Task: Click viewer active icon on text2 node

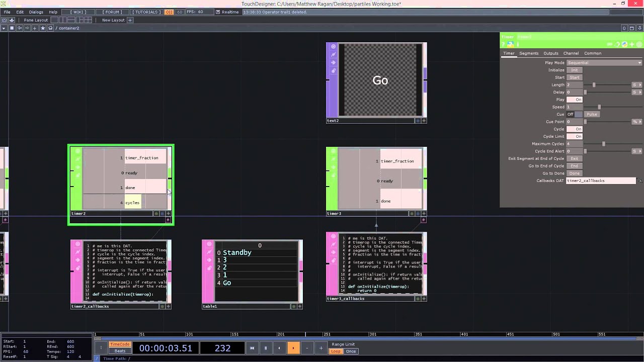Action: pos(333,46)
